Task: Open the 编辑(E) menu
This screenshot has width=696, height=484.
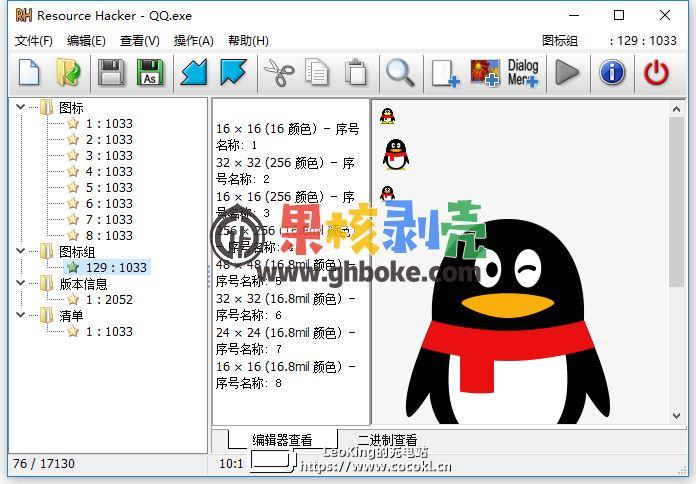Action: tap(86, 41)
